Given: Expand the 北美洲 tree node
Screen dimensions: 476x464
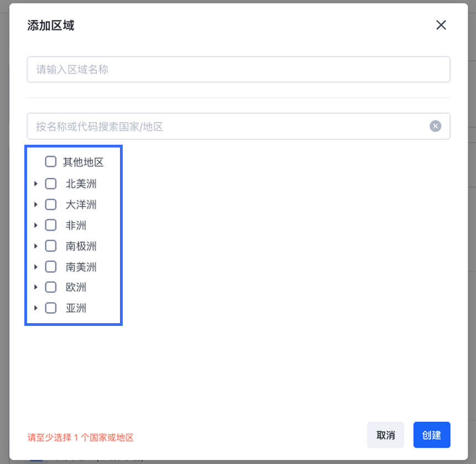Looking at the screenshot, I should (36, 184).
